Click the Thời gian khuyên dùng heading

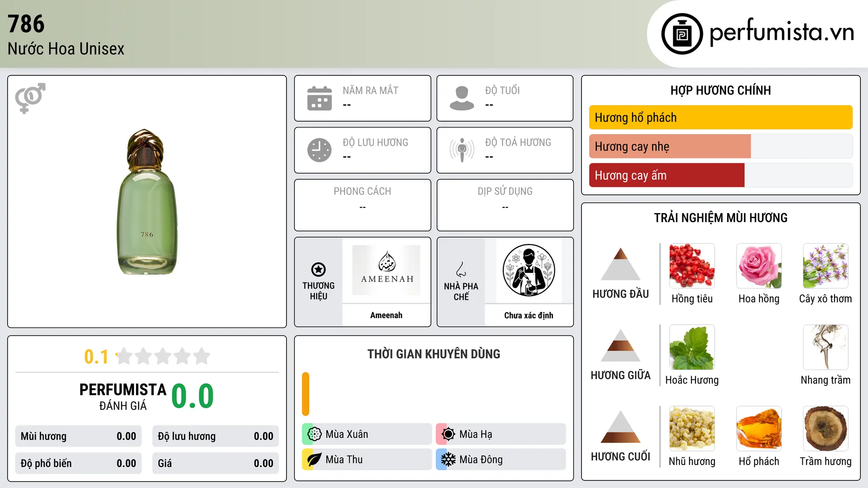[x=434, y=354]
